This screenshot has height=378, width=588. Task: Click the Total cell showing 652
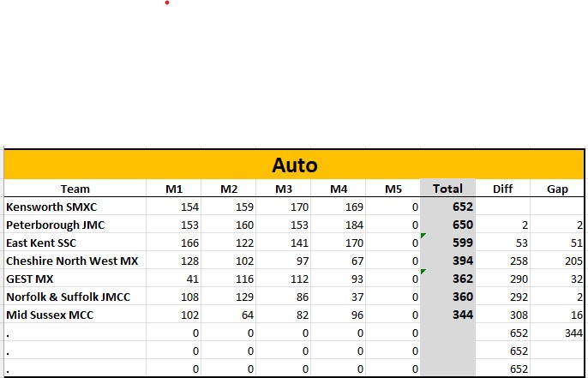pyautogui.click(x=447, y=207)
